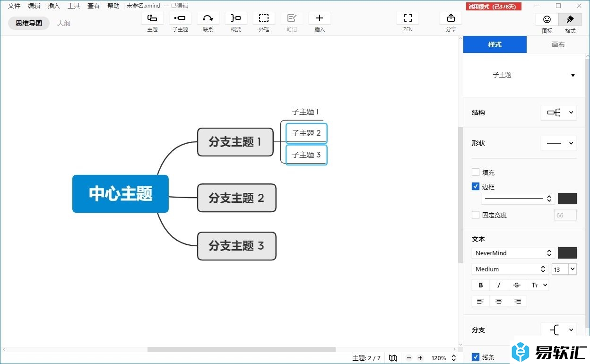Create a relationship via the 联系 icon
This screenshot has height=364, width=590.
point(208,18)
